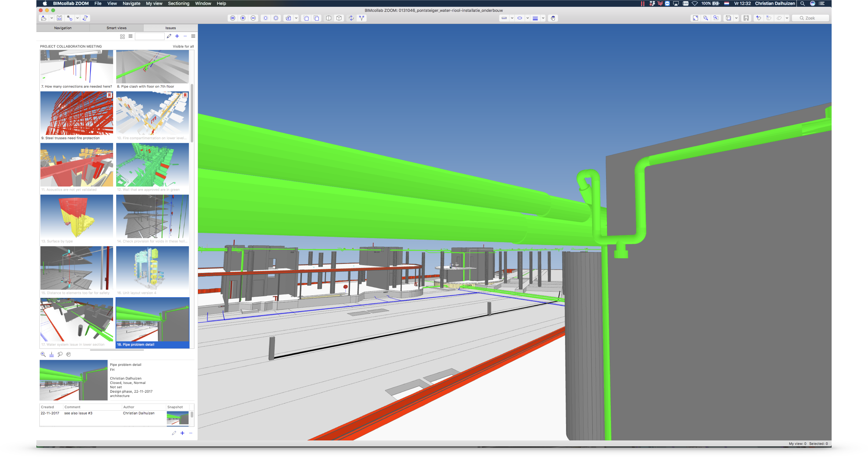Click the zoom out minus circle icon

(x=253, y=18)
